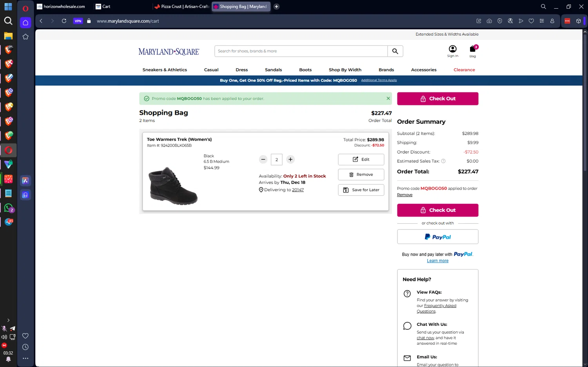Remove the Toe Warmers Trek item
The width and height of the screenshot is (588, 367).
pyautogui.click(x=361, y=175)
